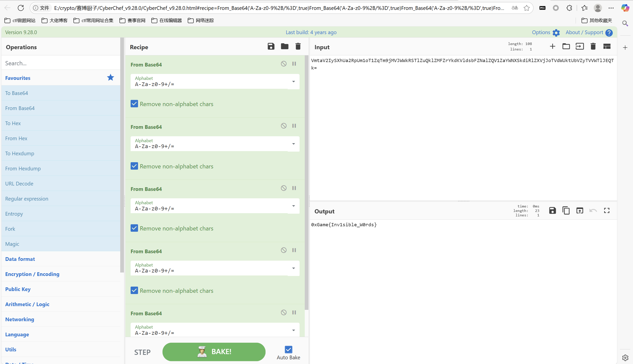Bookmark this page with star icon
Screen dimensions: 633x364
pos(527,8)
